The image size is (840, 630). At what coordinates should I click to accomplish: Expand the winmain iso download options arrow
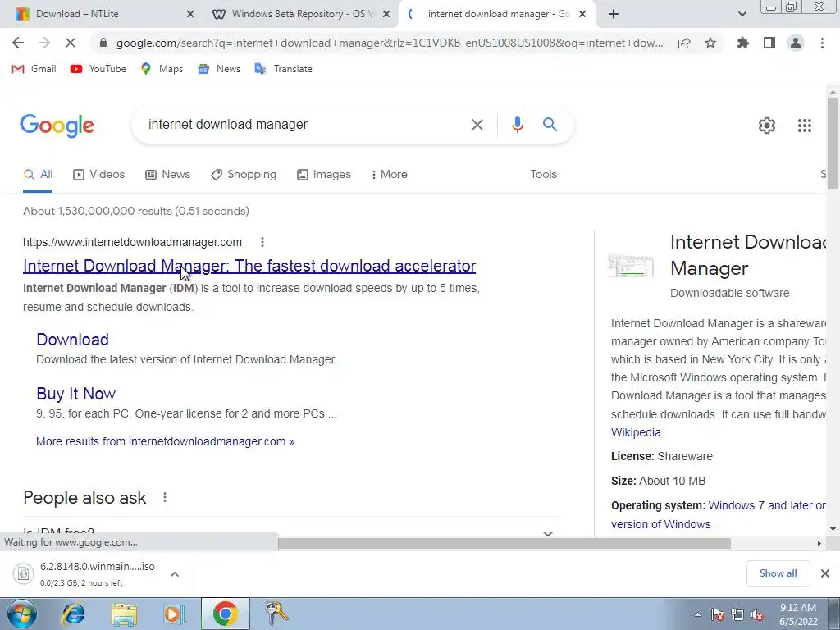point(175,573)
